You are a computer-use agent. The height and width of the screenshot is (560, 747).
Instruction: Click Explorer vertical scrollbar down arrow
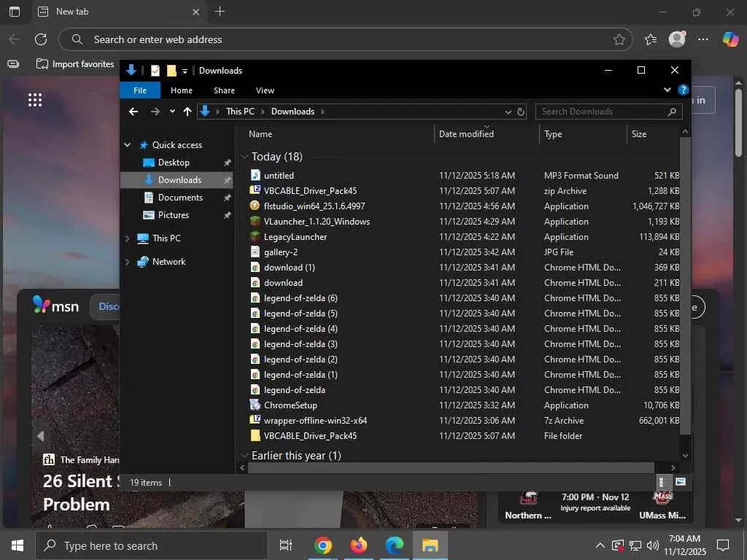[685, 455]
